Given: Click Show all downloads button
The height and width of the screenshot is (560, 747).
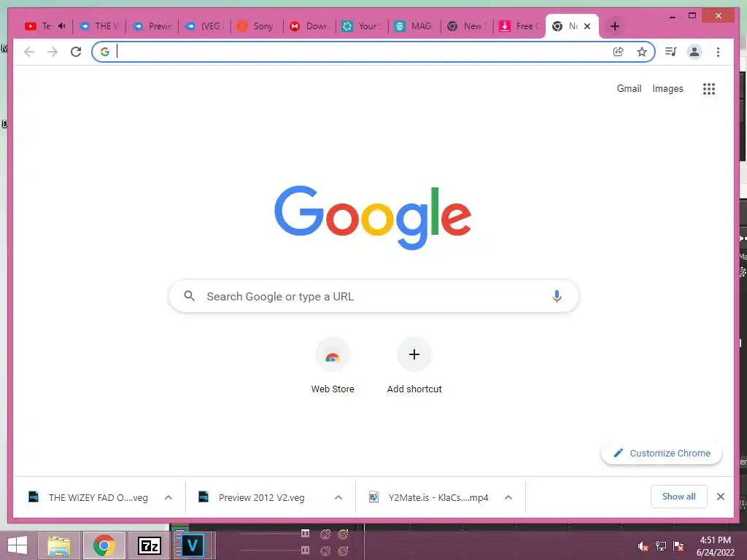Looking at the screenshot, I should [679, 497].
